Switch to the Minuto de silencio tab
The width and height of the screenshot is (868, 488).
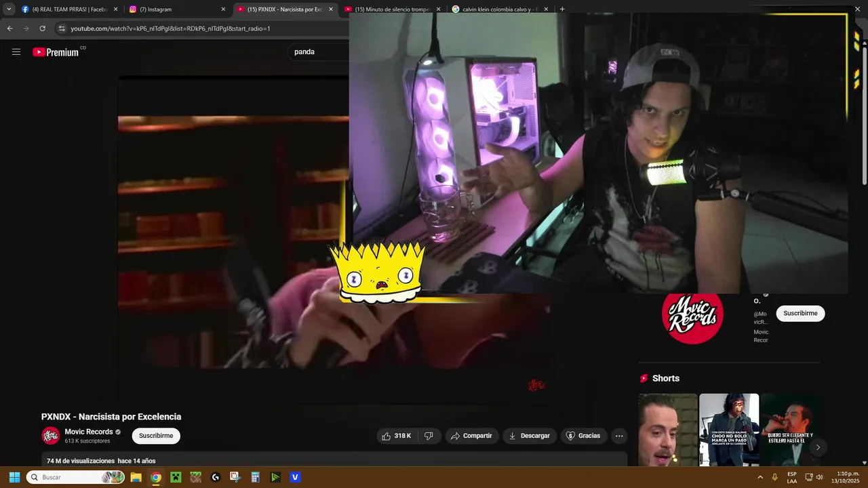coord(393,9)
